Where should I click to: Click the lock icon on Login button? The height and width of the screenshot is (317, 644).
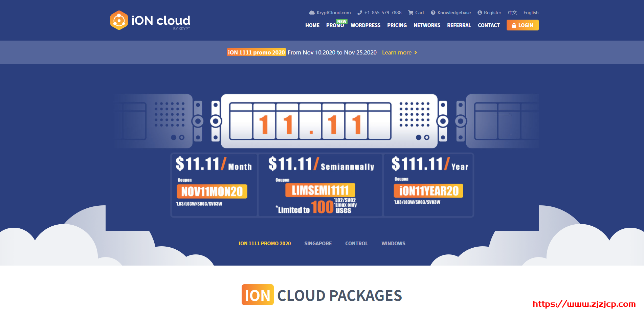(x=514, y=25)
